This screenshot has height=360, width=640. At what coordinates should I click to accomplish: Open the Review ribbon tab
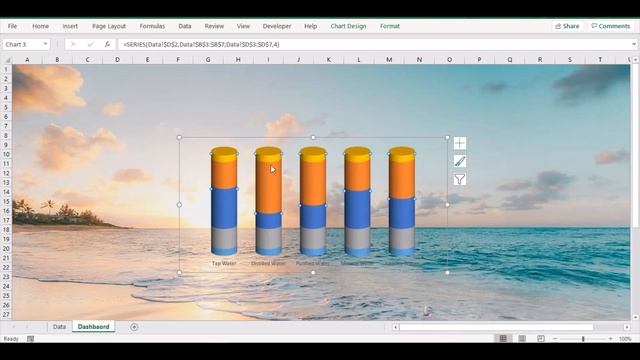click(x=214, y=26)
